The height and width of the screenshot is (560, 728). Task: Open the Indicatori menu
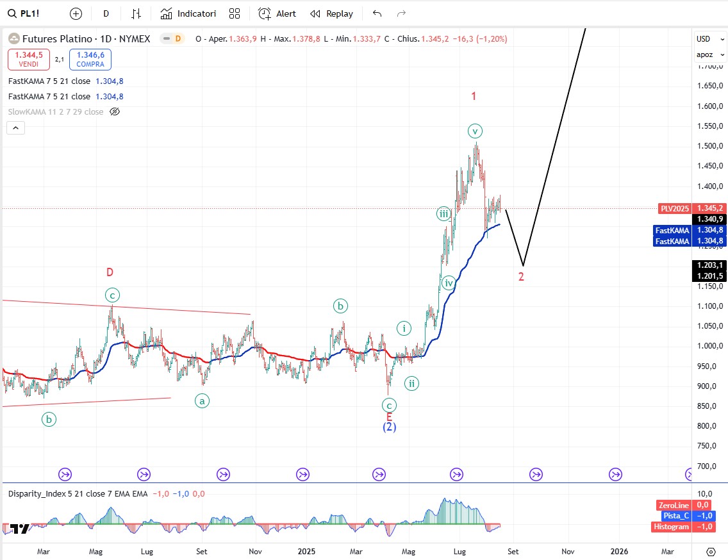point(188,13)
